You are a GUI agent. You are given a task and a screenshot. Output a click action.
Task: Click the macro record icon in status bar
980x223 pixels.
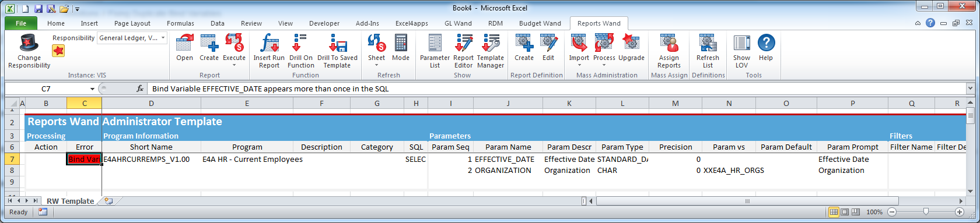coord(43,212)
